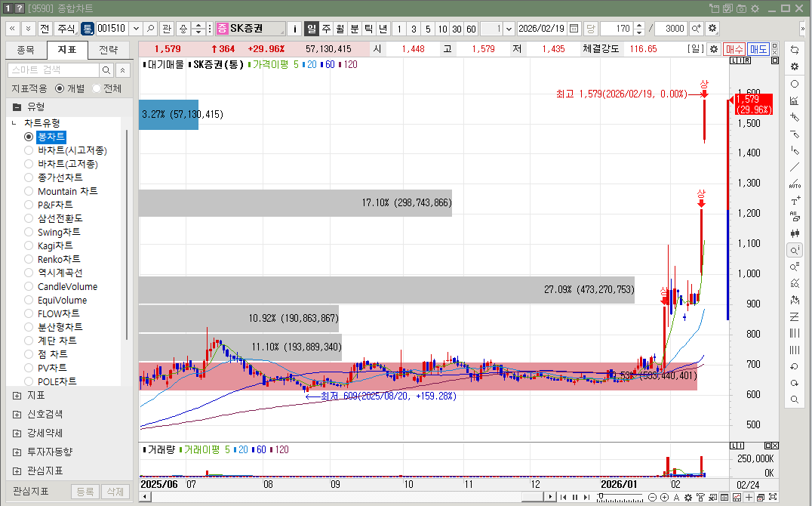Select the circle drawing tool in right toolbar
The width and height of the screenshot is (812, 506).
(x=795, y=84)
